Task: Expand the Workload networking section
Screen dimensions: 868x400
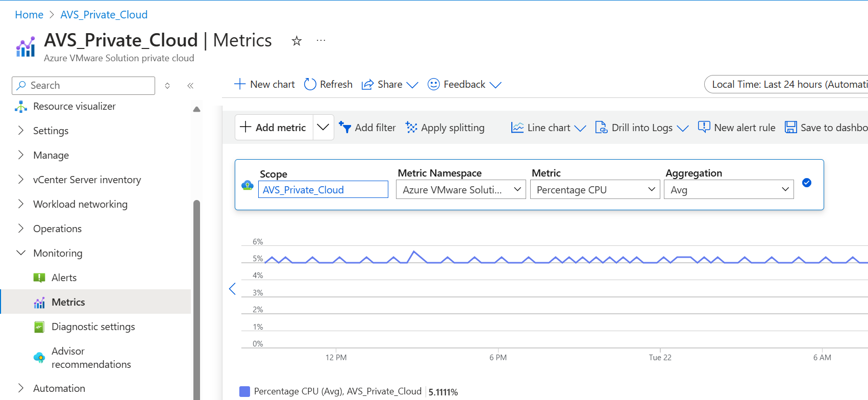Action: point(21,204)
